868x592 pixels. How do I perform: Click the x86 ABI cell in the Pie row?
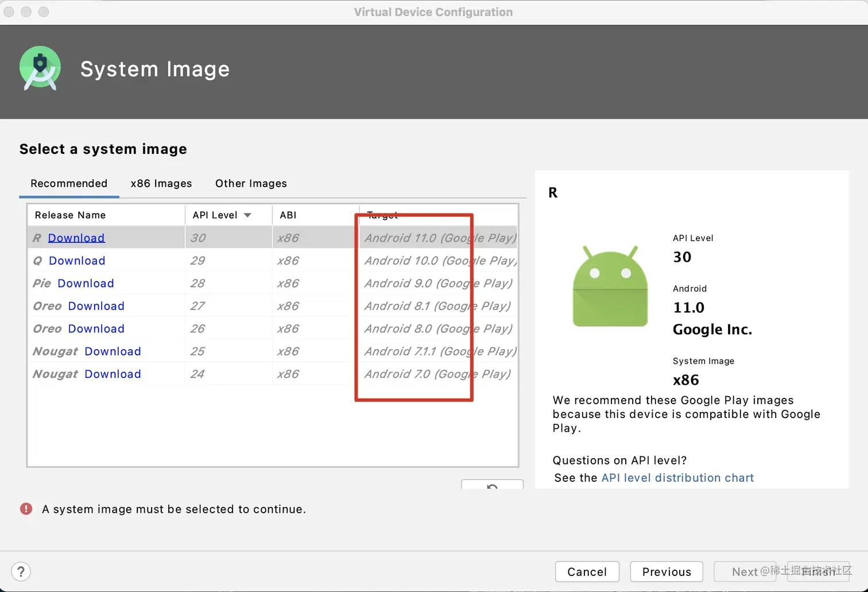288,283
